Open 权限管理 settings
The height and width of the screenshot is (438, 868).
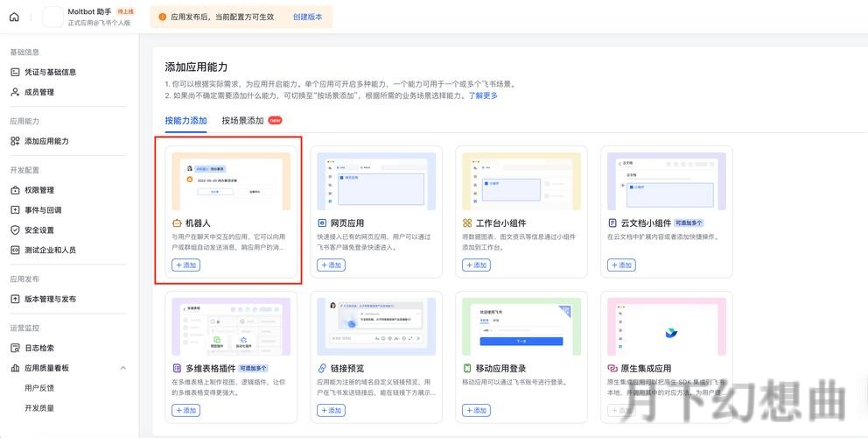point(39,190)
